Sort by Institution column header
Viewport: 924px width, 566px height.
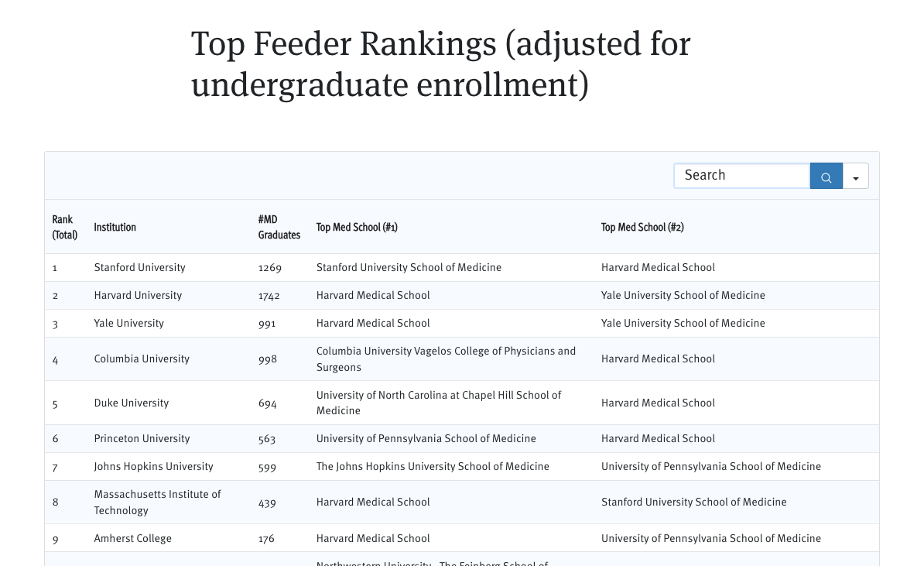(x=115, y=227)
